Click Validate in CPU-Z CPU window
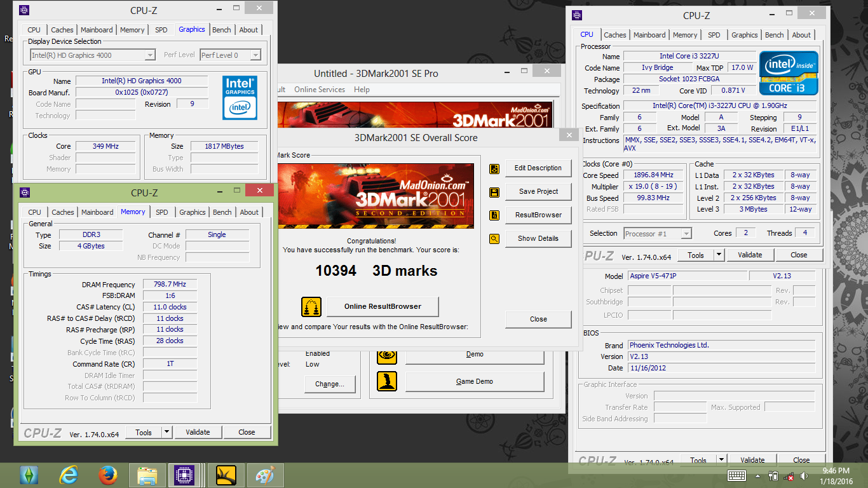This screenshot has width=868, height=488. [750, 255]
